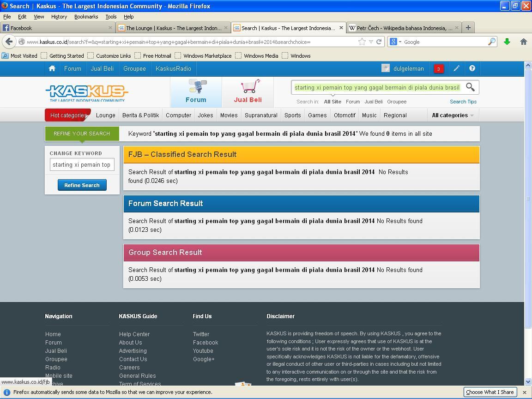Open the Supranatural category

point(261,115)
